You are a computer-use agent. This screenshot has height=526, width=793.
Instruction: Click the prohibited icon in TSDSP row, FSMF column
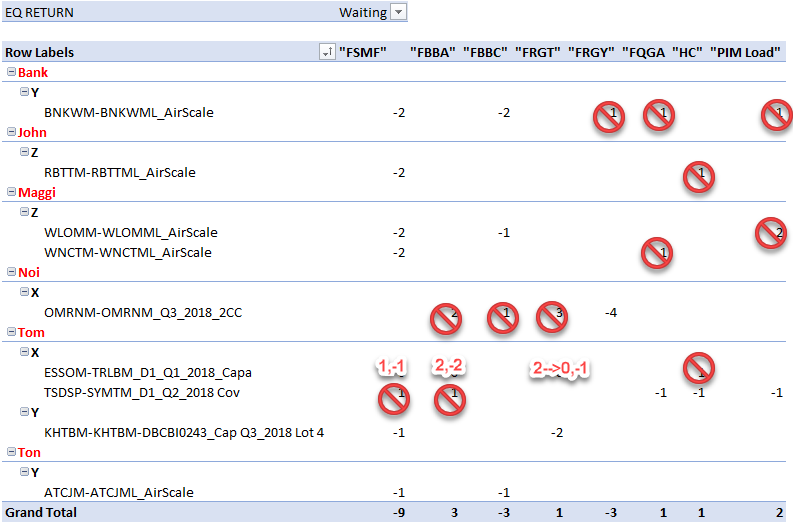tap(394, 400)
